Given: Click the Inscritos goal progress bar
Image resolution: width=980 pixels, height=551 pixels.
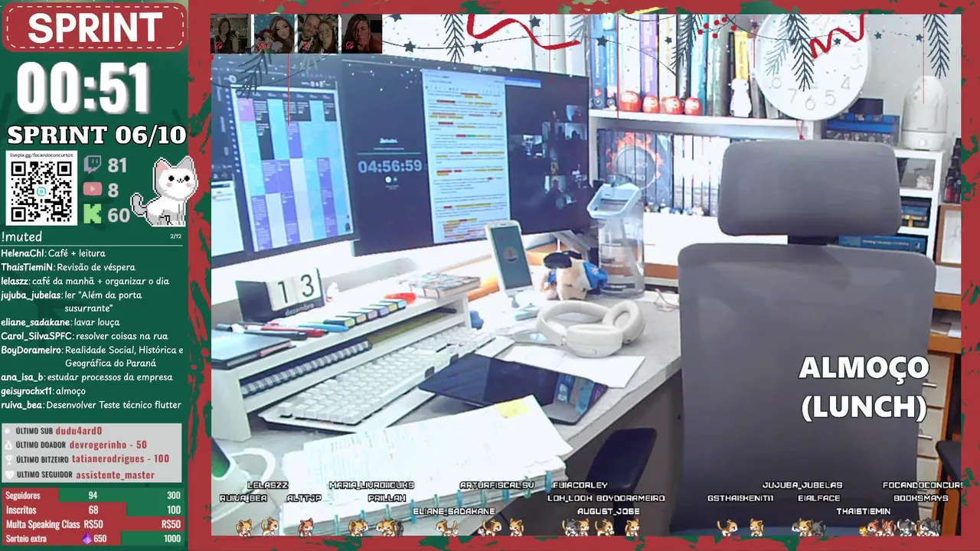Looking at the screenshot, I should [x=93, y=510].
